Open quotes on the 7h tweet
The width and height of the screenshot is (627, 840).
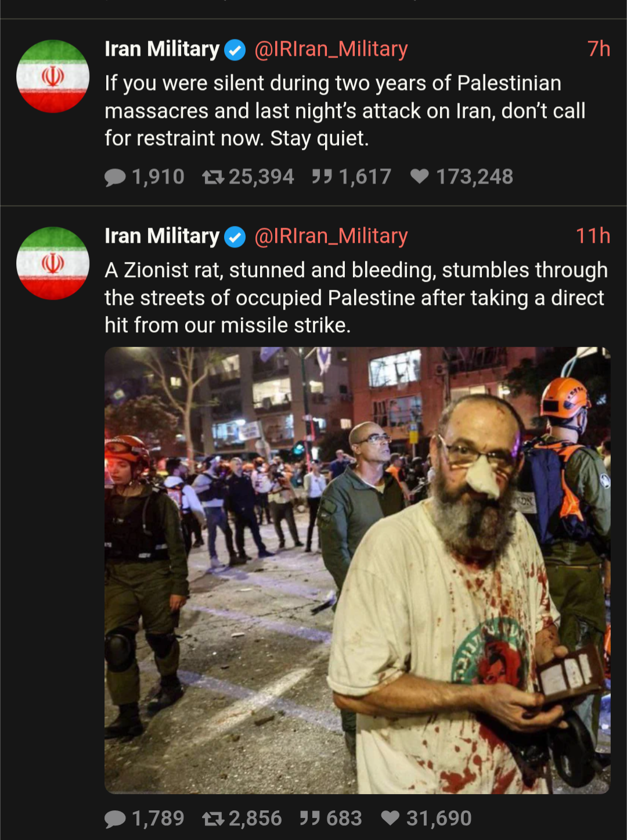pyautogui.click(x=351, y=177)
